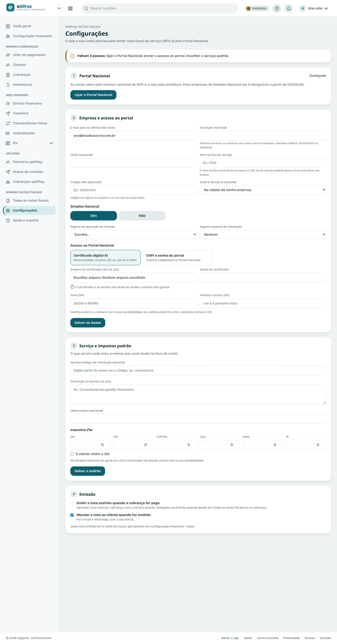337x644 pixels.
Task: Select Sim for Simples Nacional
Action: click(94, 215)
